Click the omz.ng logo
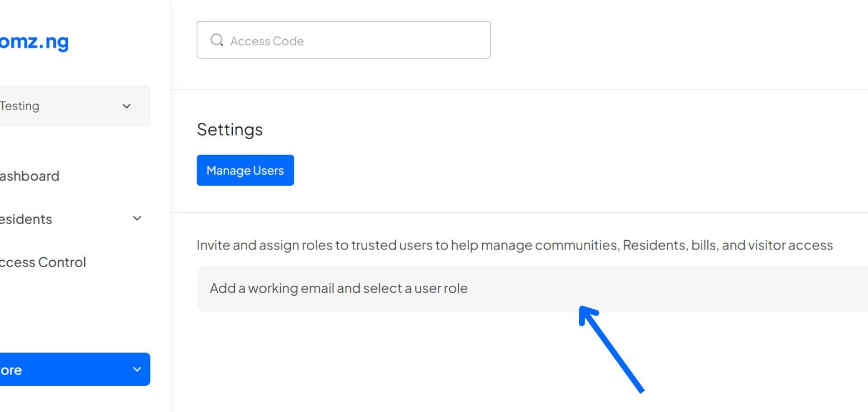 point(34,42)
